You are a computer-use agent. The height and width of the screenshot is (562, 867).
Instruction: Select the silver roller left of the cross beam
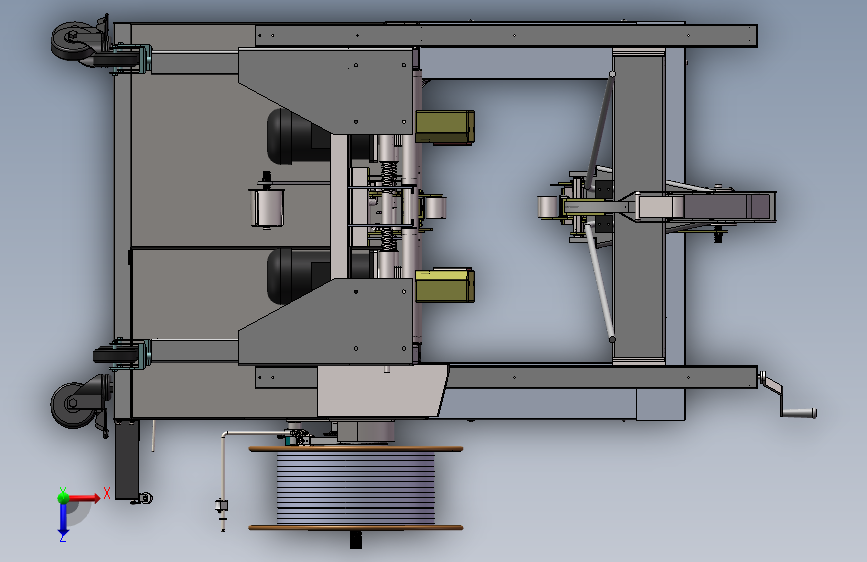[x=548, y=207]
